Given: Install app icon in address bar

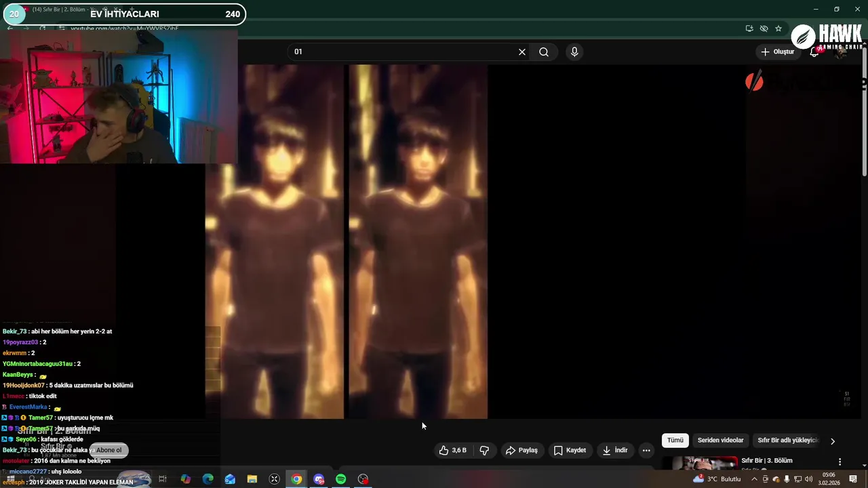Looking at the screenshot, I should click(x=749, y=28).
